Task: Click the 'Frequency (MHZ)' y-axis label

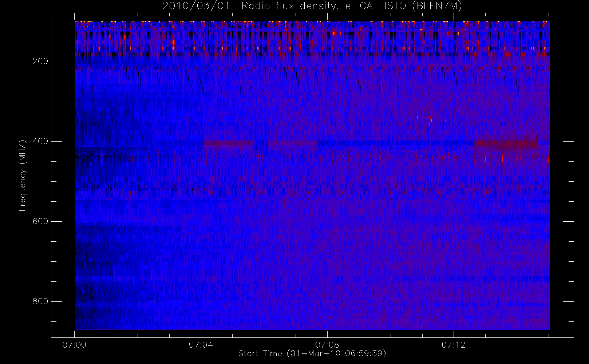Action: (x=23, y=175)
